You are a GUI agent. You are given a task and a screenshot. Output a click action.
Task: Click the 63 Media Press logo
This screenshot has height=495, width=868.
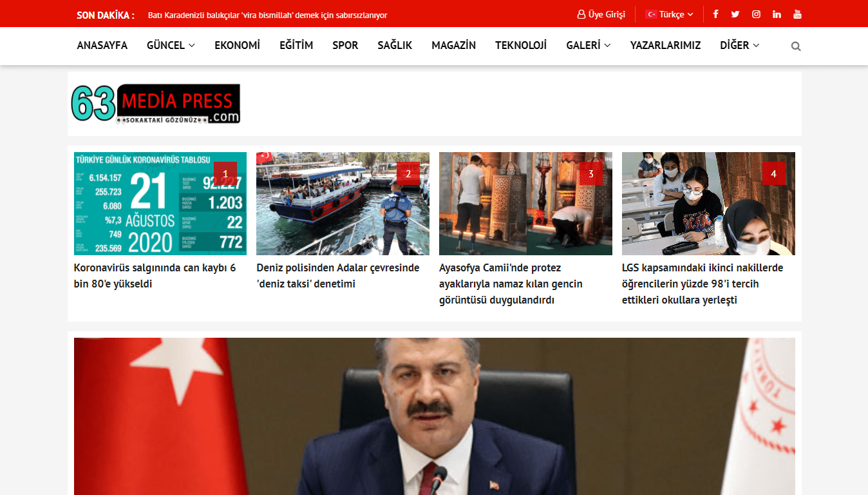point(156,103)
